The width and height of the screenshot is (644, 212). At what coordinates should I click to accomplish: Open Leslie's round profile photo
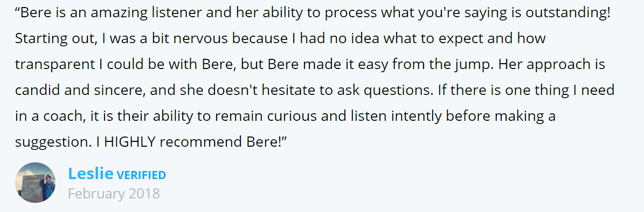36,182
